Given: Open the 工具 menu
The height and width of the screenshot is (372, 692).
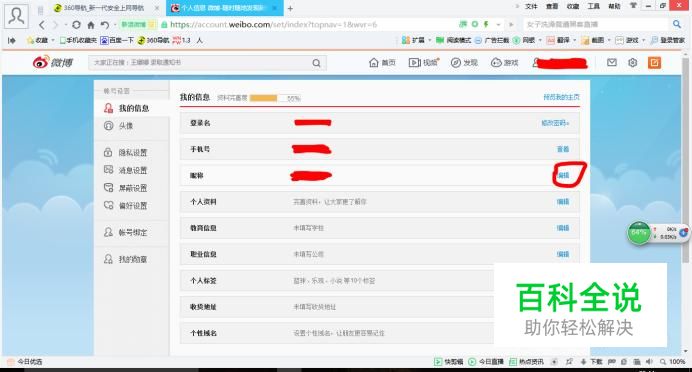Looking at the screenshot, I should tap(594, 6).
